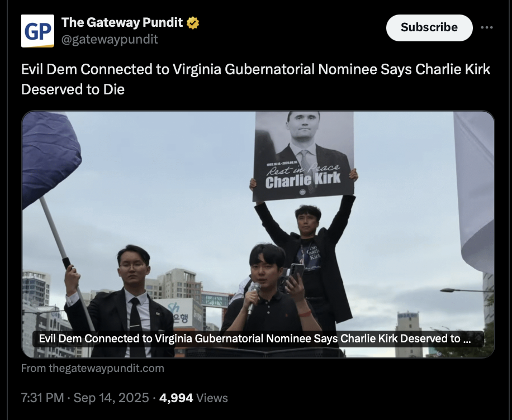Viewport: 512px width, 420px height.
Task: View the 4,994 Views count
Action: click(193, 398)
